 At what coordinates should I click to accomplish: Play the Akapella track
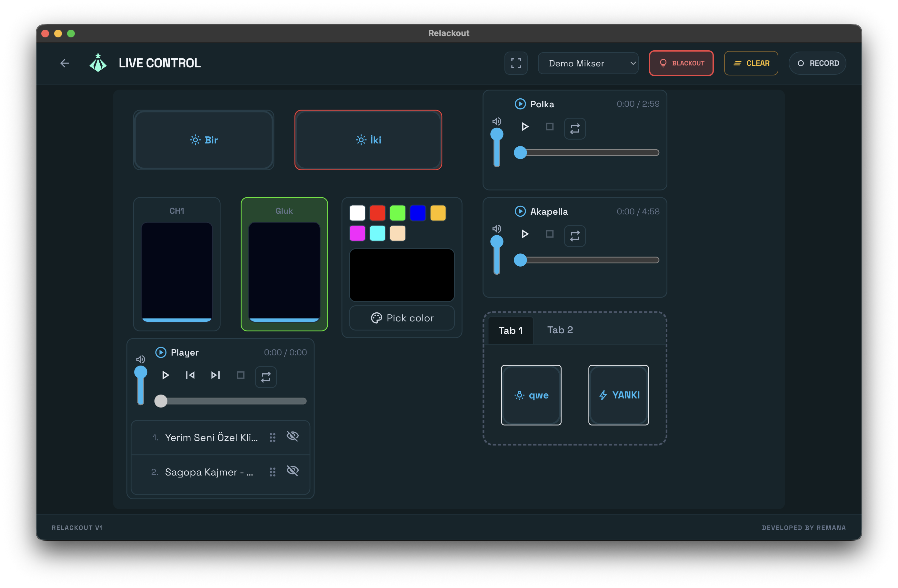tap(524, 234)
